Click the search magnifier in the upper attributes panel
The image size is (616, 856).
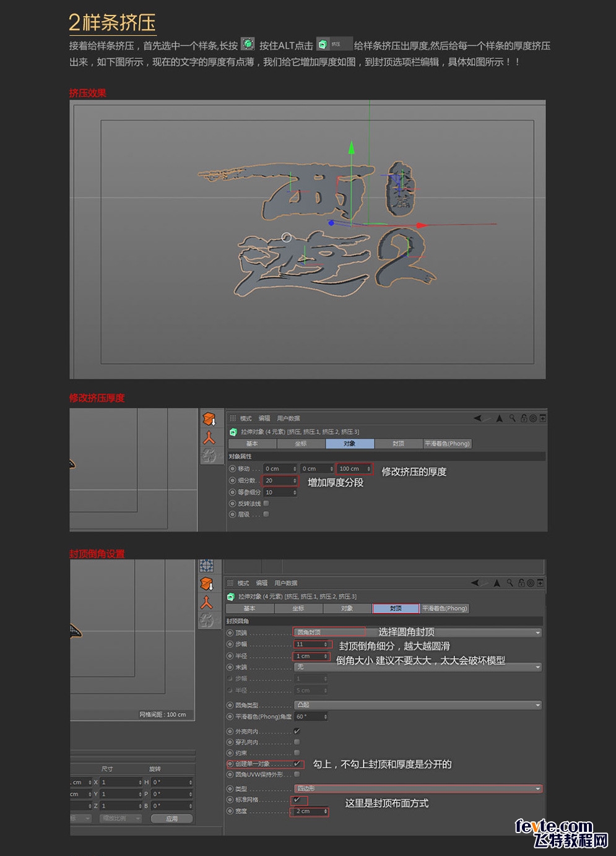click(512, 418)
